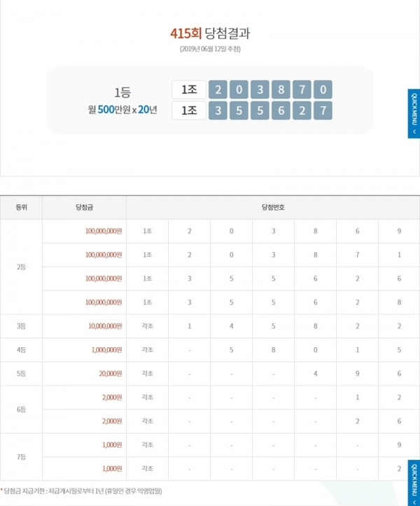Click 100,000,000원 in the 203869 row

[104, 231]
